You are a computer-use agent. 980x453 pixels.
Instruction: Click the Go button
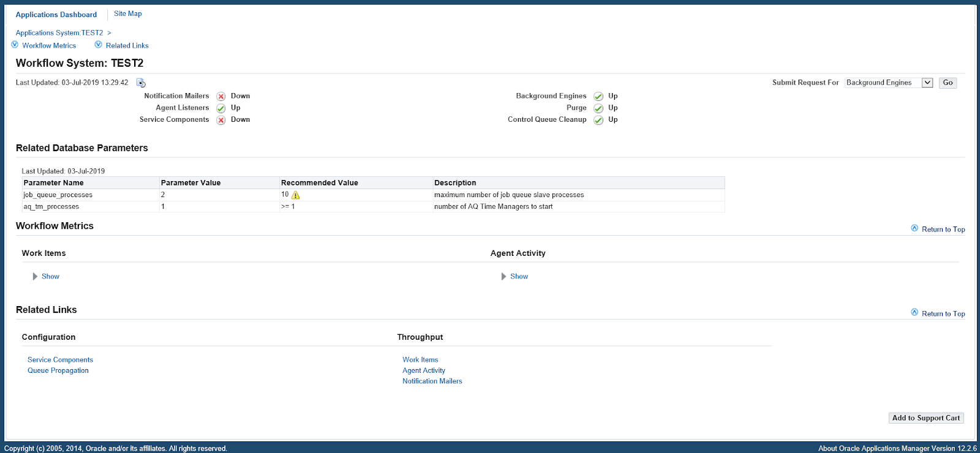pos(948,83)
